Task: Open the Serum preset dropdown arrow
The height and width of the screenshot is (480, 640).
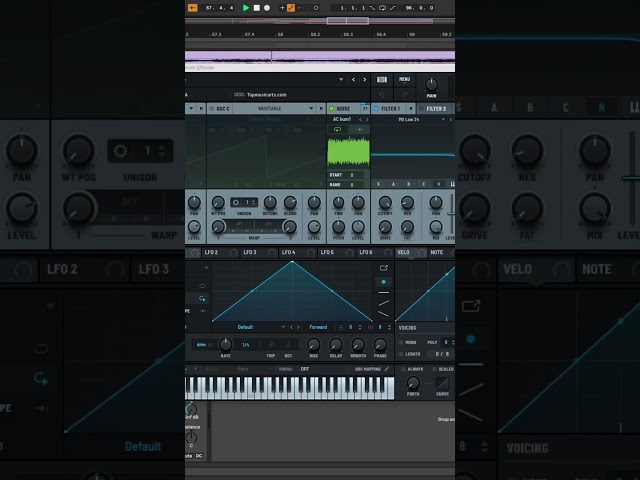Action: tap(341, 79)
